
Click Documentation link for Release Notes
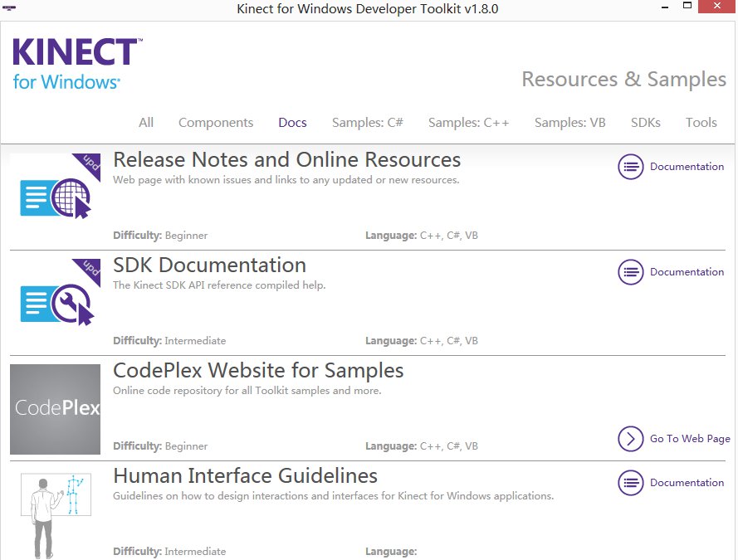[687, 167]
